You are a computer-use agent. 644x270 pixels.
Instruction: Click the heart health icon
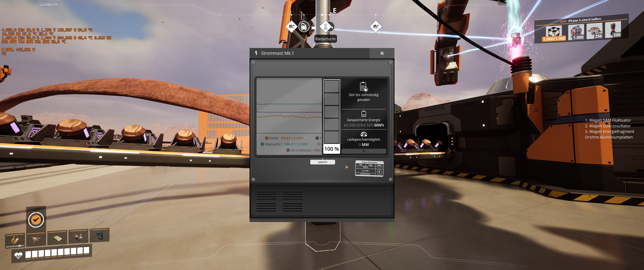tap(18, 256)
